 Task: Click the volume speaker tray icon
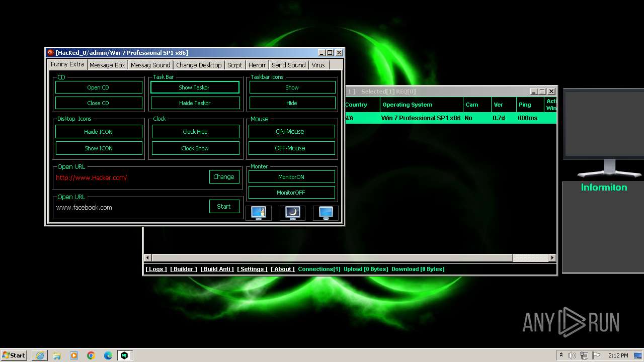(x=572, y=355)
